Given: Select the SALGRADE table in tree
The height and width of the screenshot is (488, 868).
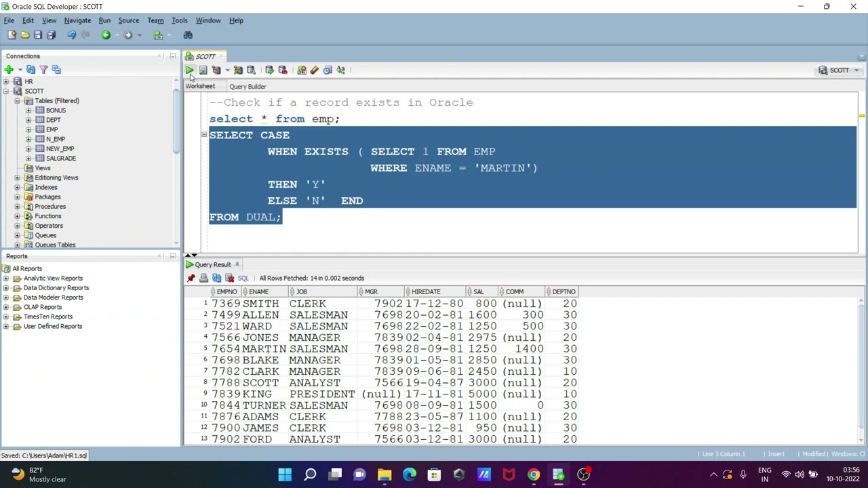Looking at the screenshot, I should click(x=61, y=158).
